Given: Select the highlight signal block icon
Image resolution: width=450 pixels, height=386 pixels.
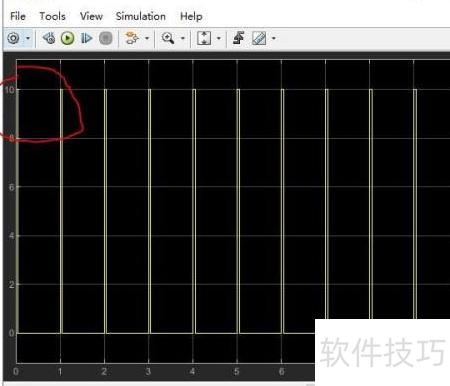Looking at the screenshot, I should click(132, 38).
